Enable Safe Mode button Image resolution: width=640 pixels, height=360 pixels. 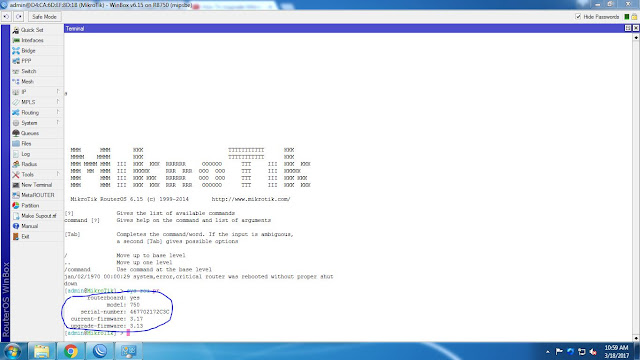click(44, 17)
